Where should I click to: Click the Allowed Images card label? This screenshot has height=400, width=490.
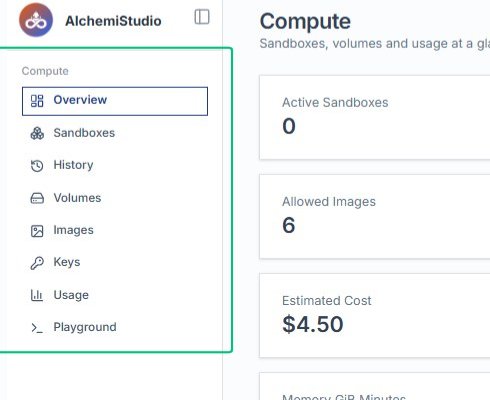coord(329,202)
